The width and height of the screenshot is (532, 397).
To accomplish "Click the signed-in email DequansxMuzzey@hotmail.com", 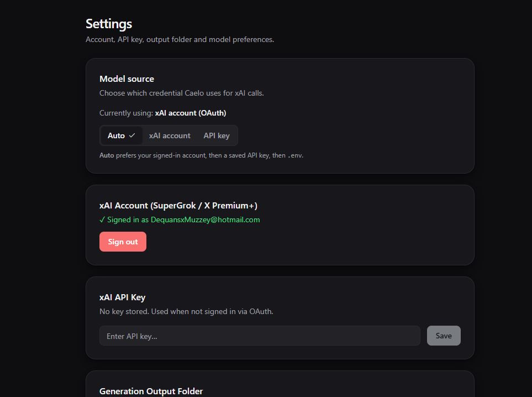I will (206, 220).
